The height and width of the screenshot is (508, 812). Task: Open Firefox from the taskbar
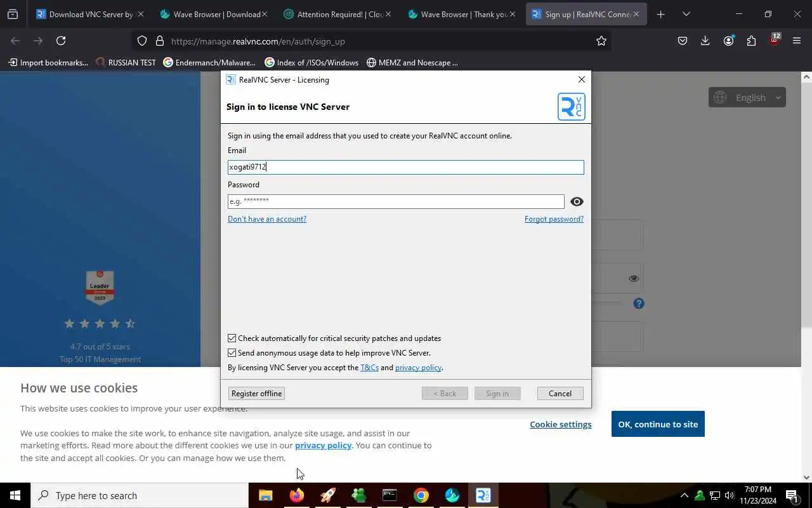coord(297,495)
